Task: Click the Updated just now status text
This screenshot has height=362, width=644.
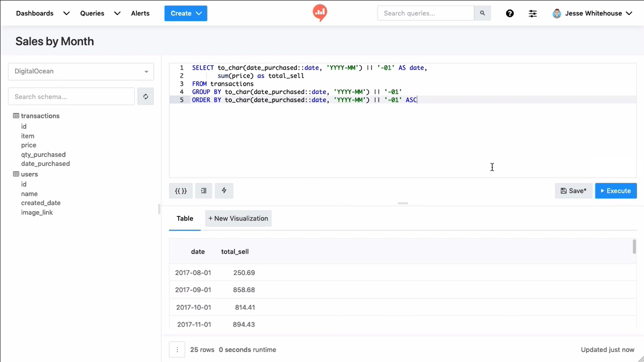Action: [608, 350]
